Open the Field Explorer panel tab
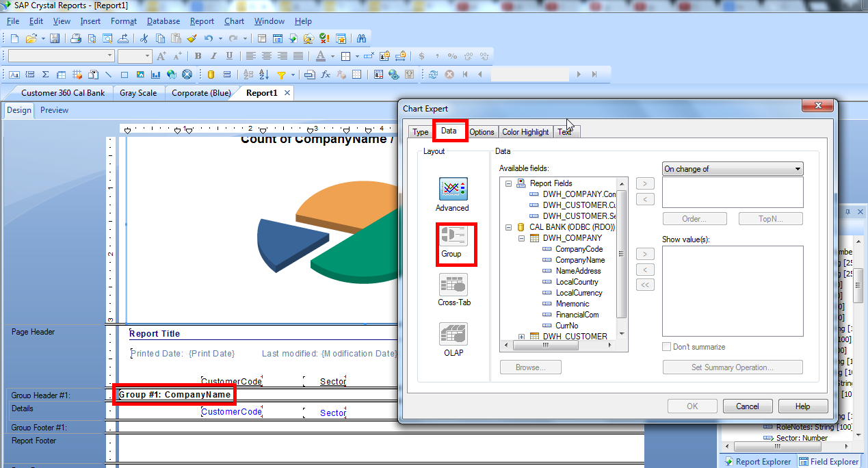 tap(829, 462)
